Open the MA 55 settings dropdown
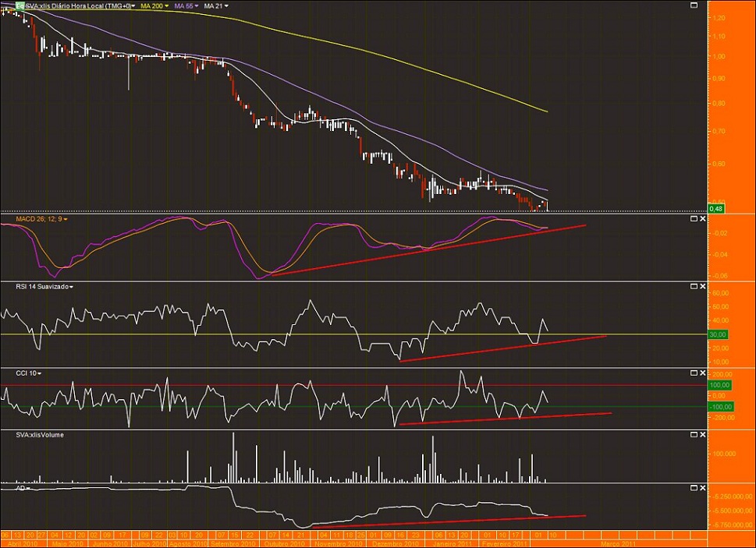The image size is (756, 548). (x=197, y=6)
